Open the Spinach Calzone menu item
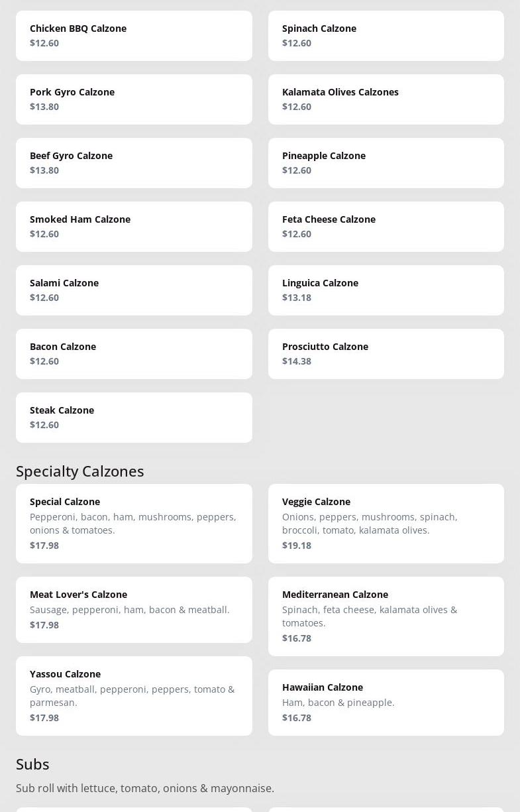The height and width of the screenshot is (812, 520). coord(386,36)
